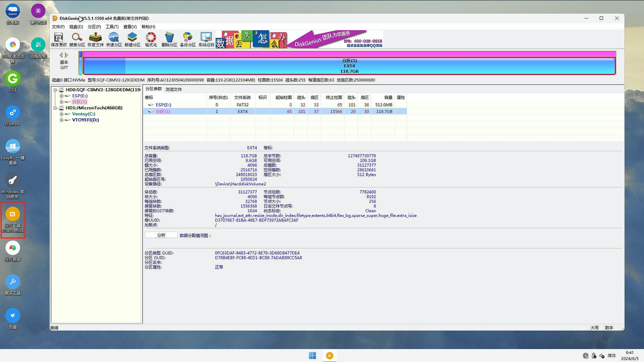Open the Windows Start menu
Image resolution: width=644 pixels, height=362 pixels.
(313, 356)
